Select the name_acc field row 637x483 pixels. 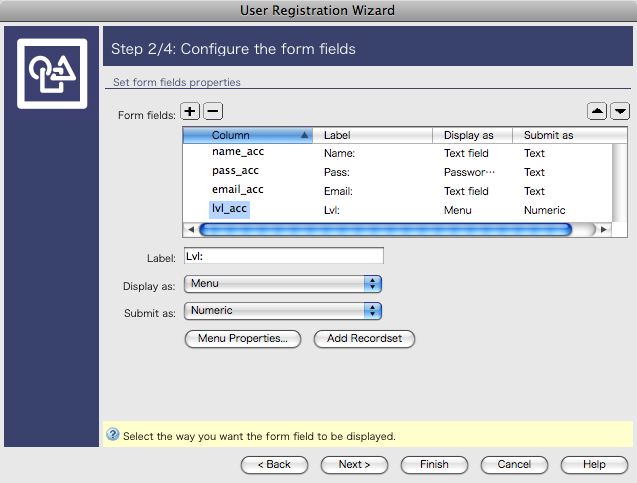pyautogui.click(x=238, y=152)
